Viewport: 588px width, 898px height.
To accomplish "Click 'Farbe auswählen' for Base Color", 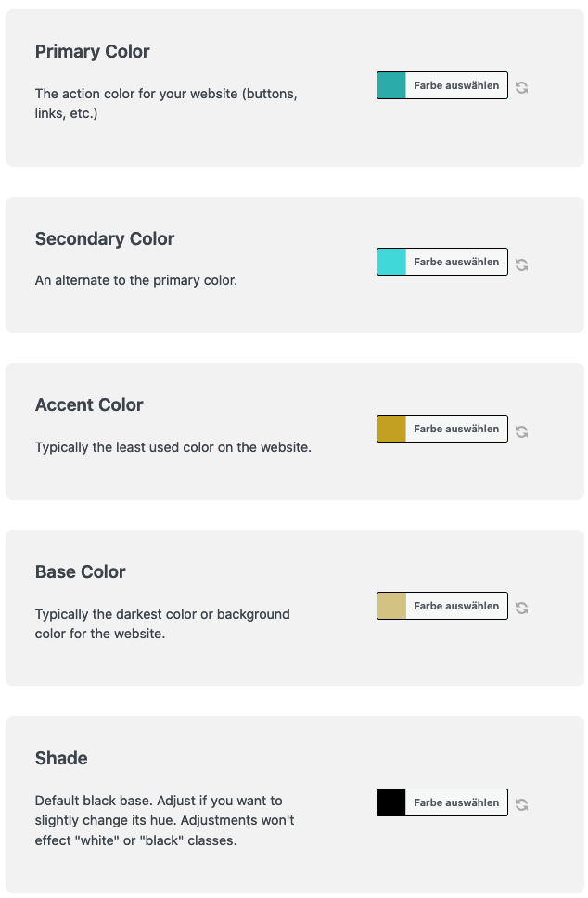I will point(456,606).
